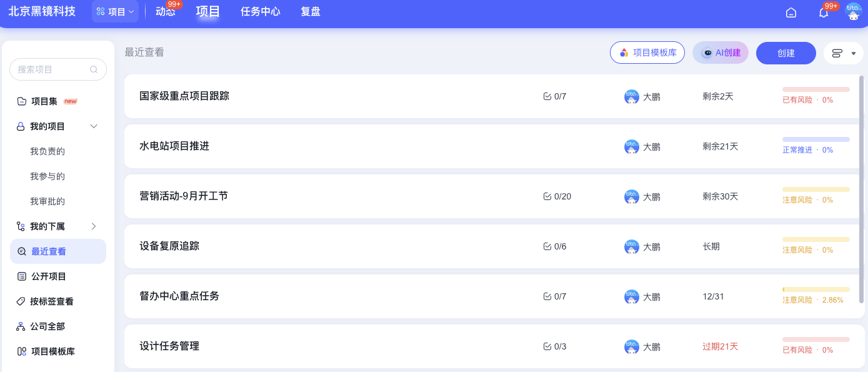Screen dimensions: 868x372
Task: Open the 项目集 folder icon in sidebar
Action: tap(20, 101)
